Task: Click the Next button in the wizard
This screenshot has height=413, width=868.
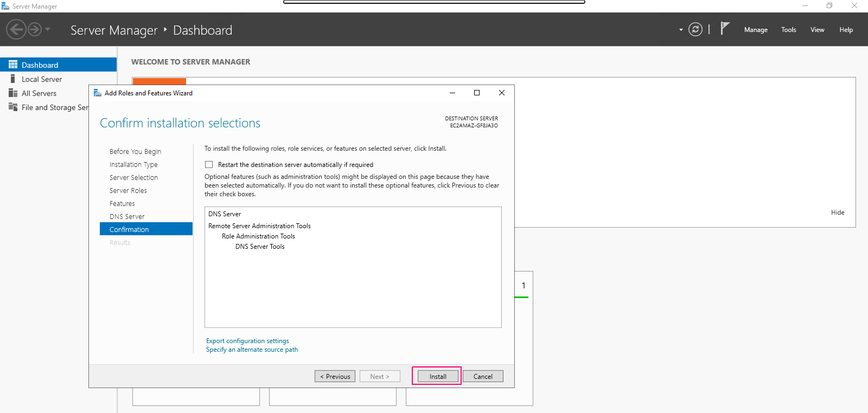Action: click(x=380, y=376)
